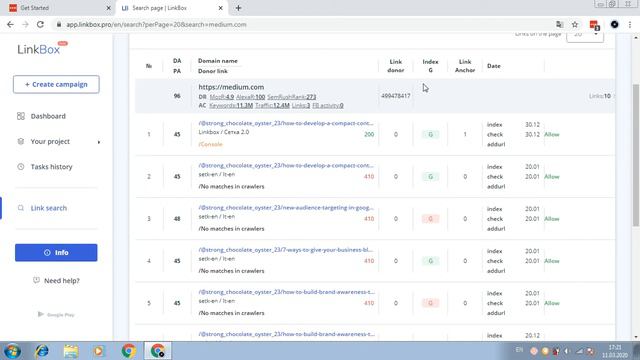Screen dimensions: 640x360
Task: Click the volume icon in system tray
Action: pyautogui.click(x=567, y=351)
